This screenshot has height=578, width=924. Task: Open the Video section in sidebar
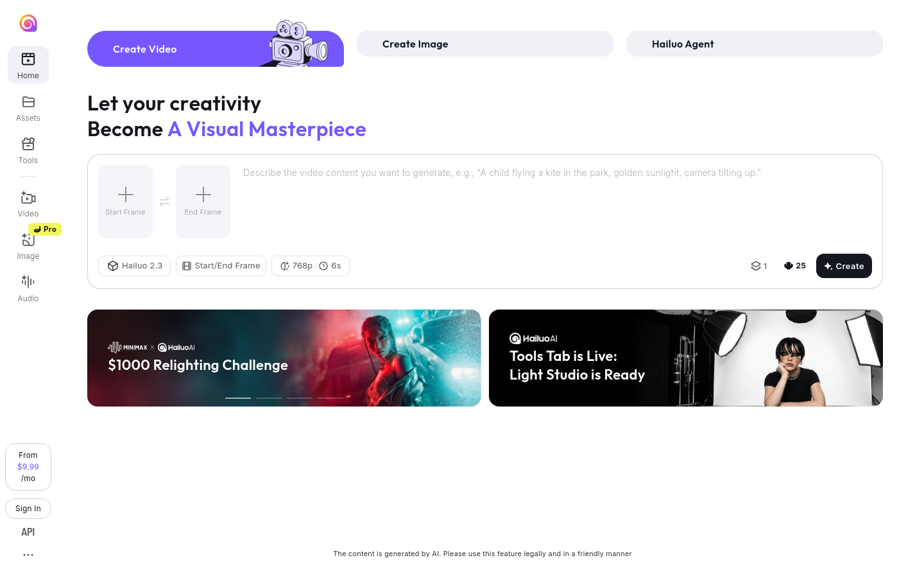tap(28, 204)
